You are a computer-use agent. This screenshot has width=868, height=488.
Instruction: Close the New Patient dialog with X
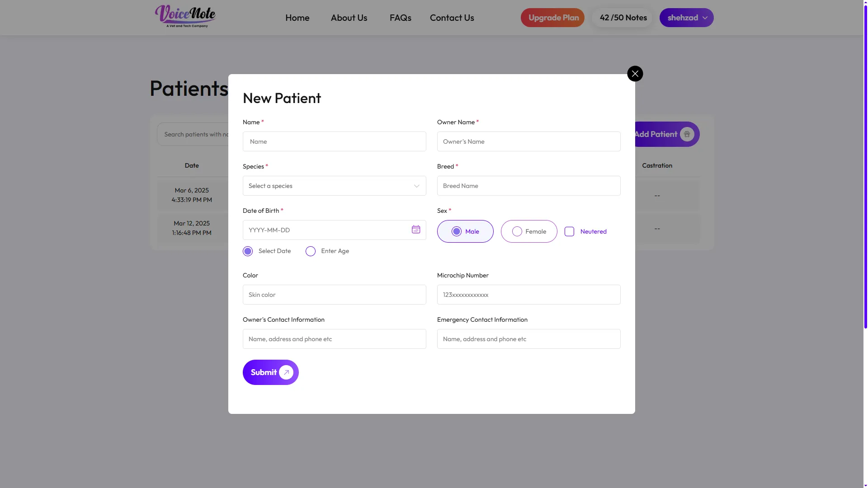click(635, 74)
